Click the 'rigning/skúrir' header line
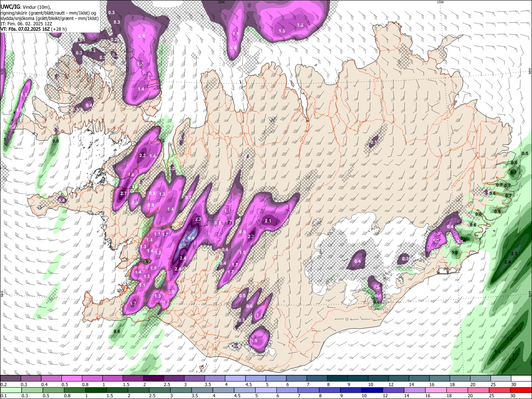 (49, 12)
